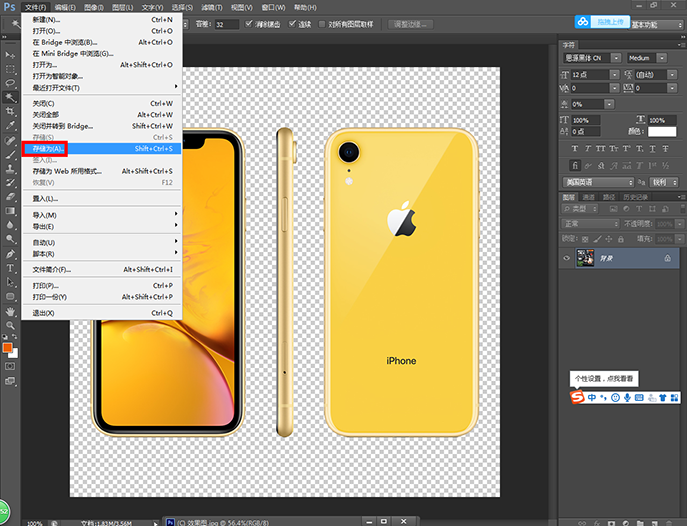Open the anti-aliasing method dropdown (锐利)
The width and height of the screenshot is (687, 526).
point(664,182)
